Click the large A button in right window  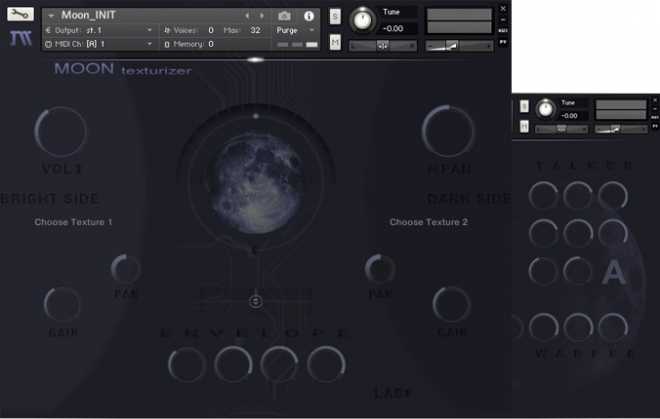click(x=614, y=272)
